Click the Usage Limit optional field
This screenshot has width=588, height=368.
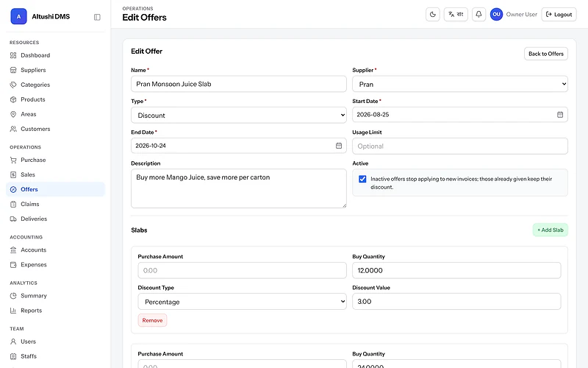click(460, 146)
